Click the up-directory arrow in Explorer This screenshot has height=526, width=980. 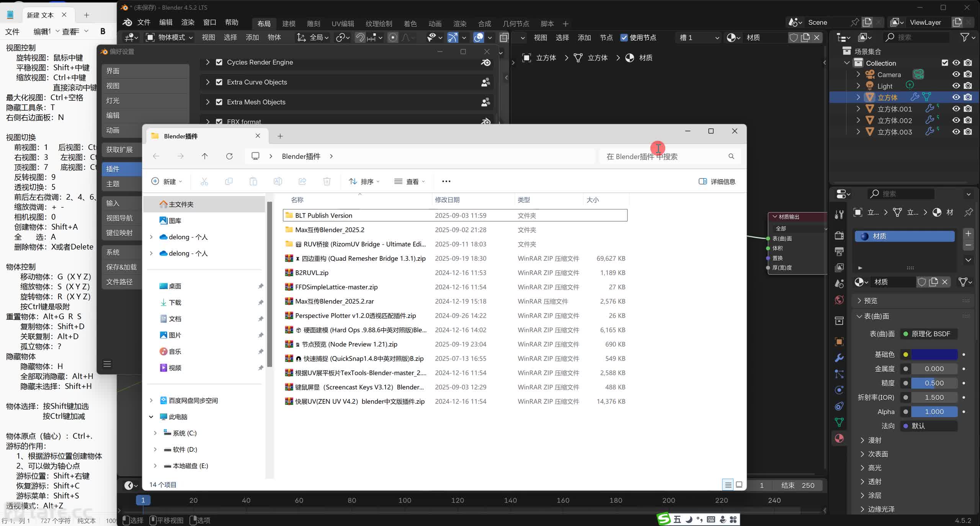point(205,156)
